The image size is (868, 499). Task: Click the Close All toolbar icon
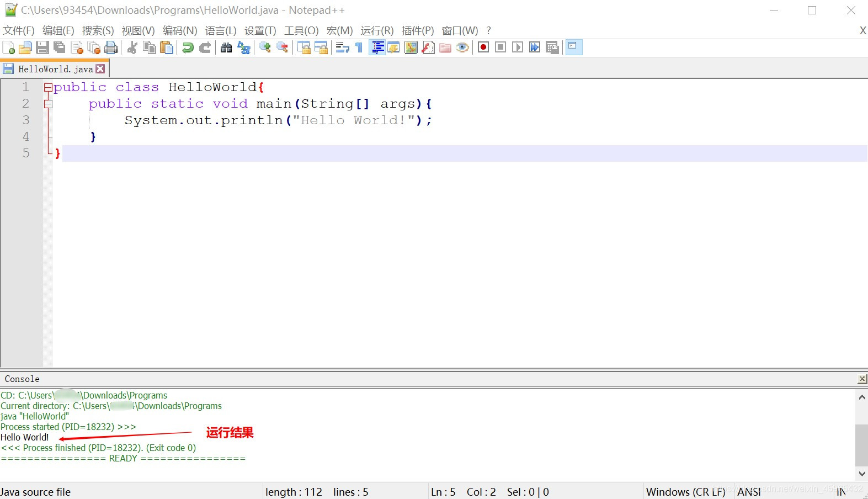coord(94,47)
